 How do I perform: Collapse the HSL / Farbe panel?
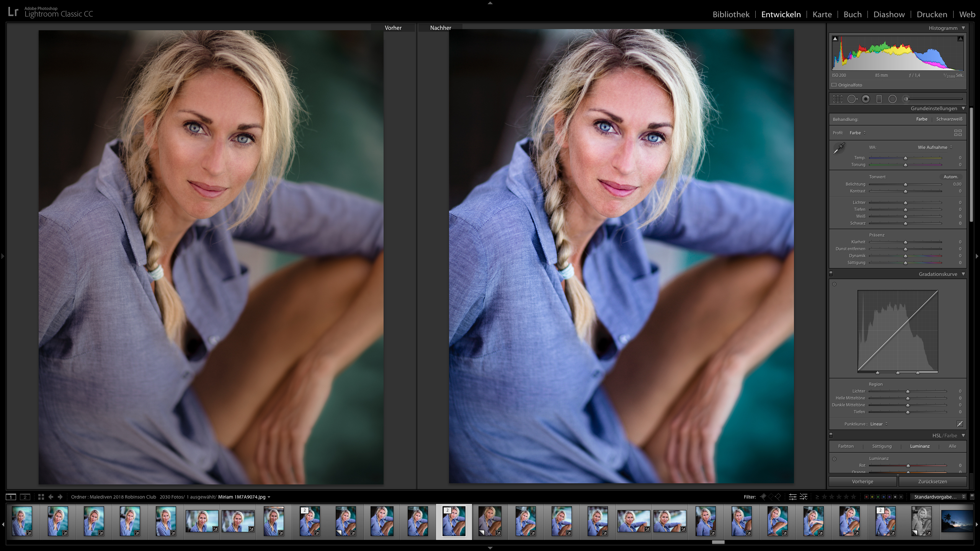tap(963, 435)
